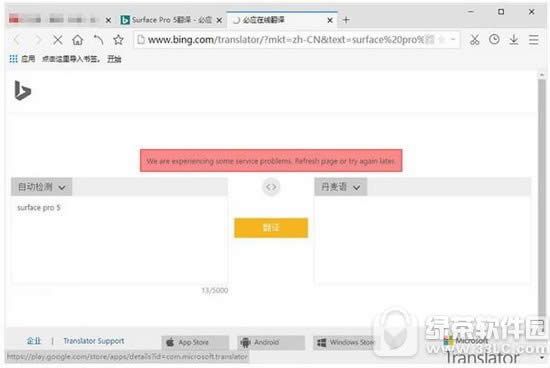Stop loading the page with the X toolbar icon

point(58,40)
